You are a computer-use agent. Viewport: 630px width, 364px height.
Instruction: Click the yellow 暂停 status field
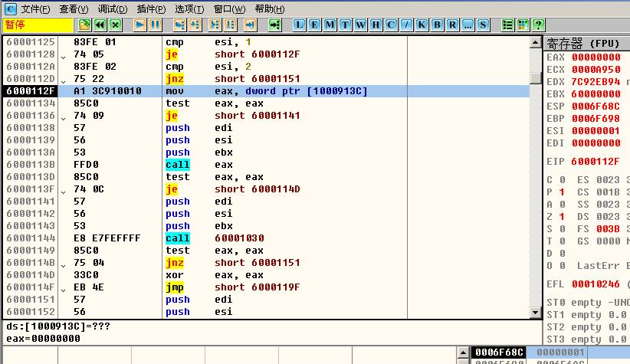[38, 25]
